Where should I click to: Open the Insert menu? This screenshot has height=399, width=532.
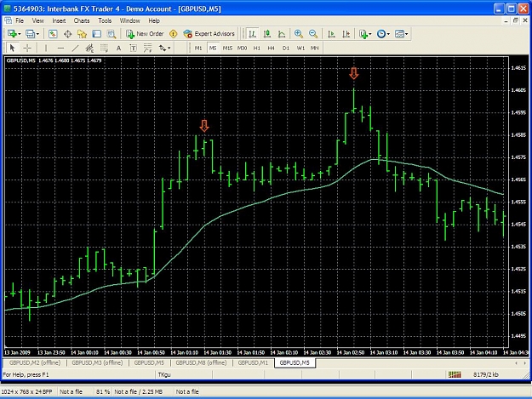click(x=59, y=20)
